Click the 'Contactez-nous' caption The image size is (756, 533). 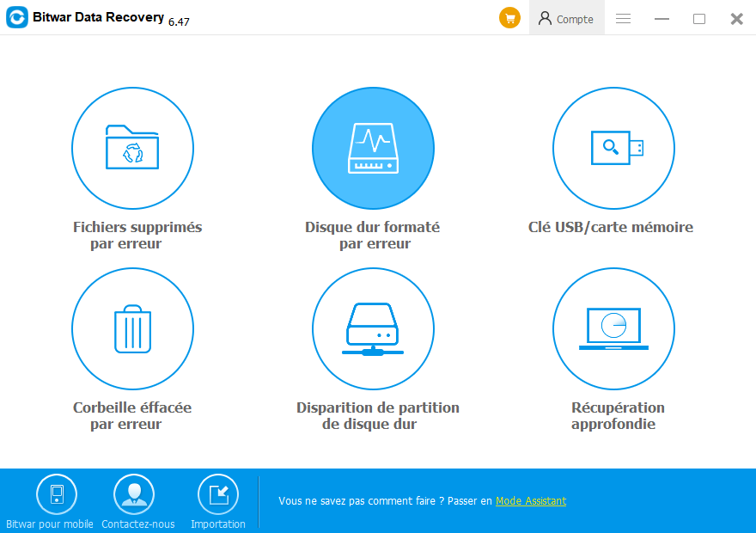click(138, 524)
